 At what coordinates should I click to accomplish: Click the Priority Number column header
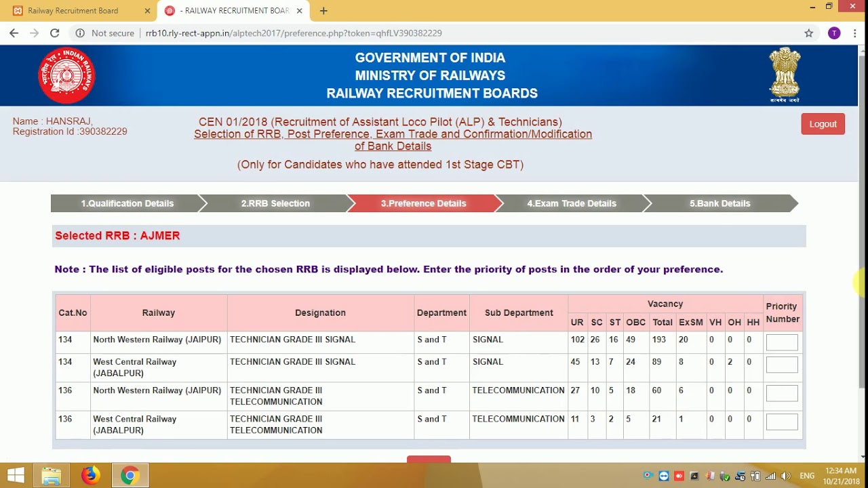click(x=783, y=312)
